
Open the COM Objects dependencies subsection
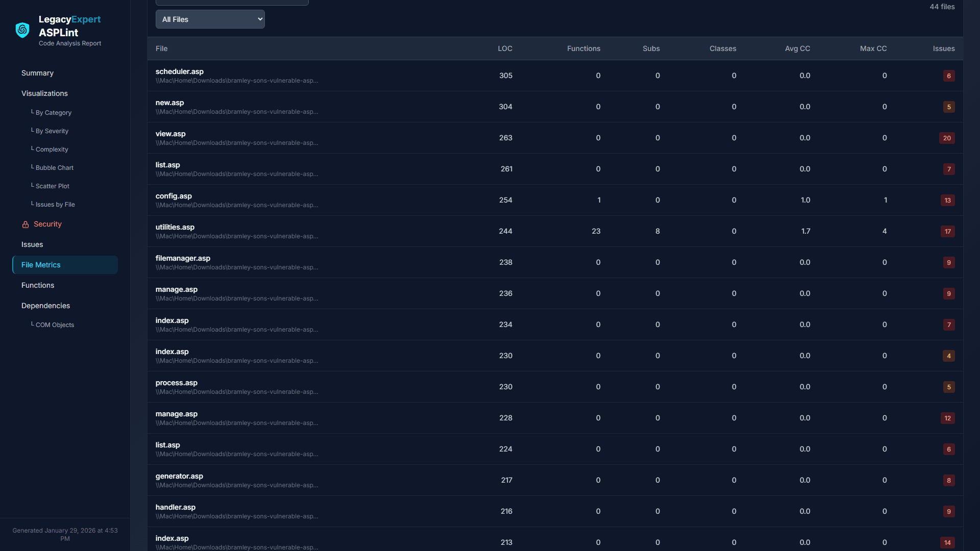coord(55,325)
